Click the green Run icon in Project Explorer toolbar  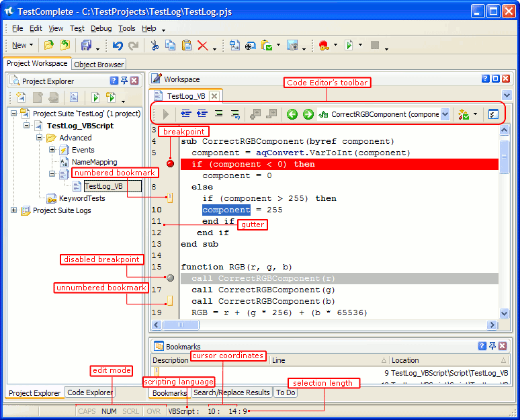(x=95, y=97)
